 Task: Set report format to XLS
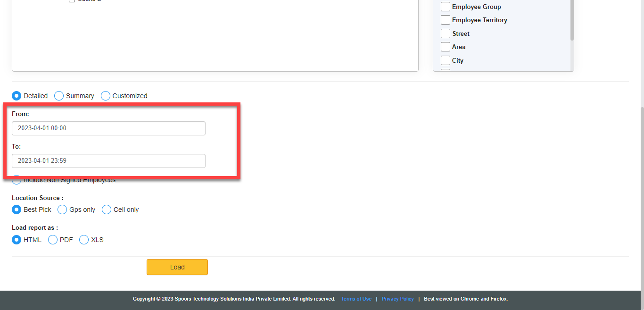(x=84, y=240)
